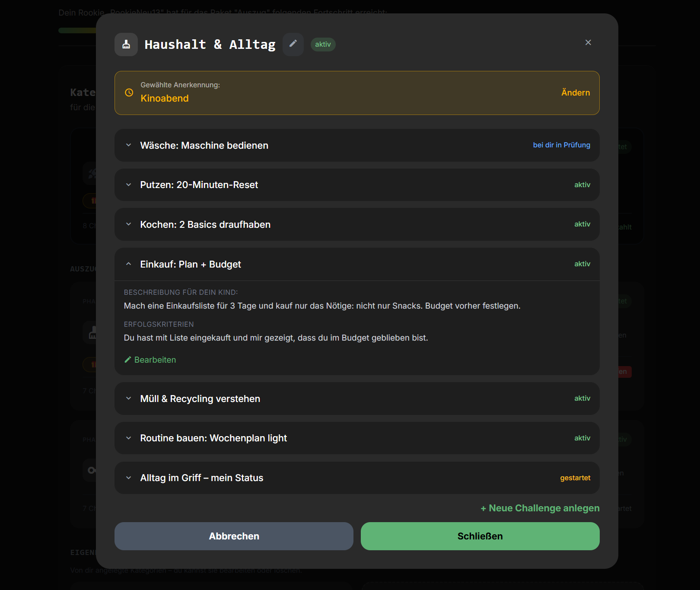Click + Neue Challenge anlegen
Image resolution: width=700 pixels, height=590 pixels.
point(540,508)
